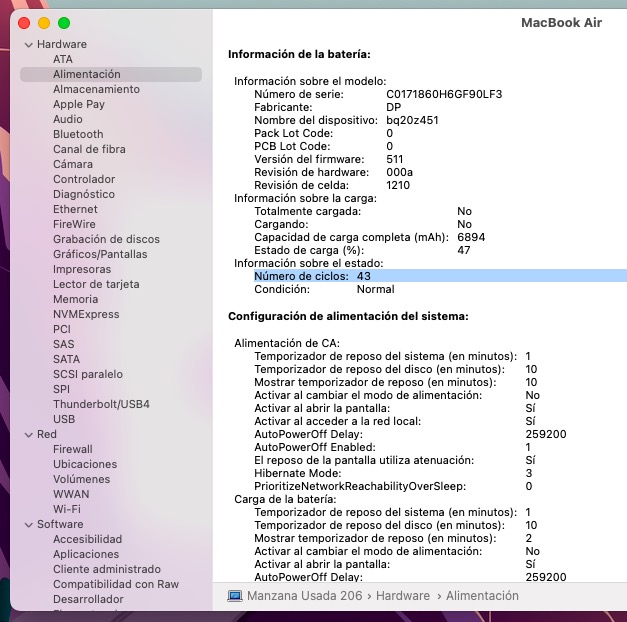The height and width of the screenshot is (622, 627).
Task: Open Firewall under Red section
Action: tap(72, 449)
